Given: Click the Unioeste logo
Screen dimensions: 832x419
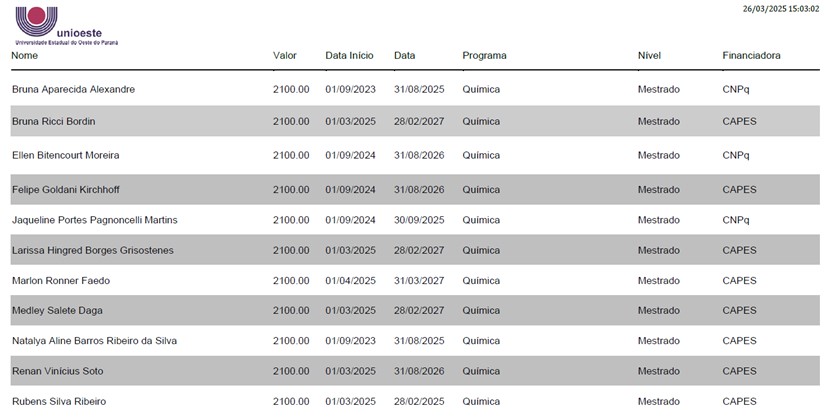Looking at the screenshot, I should pos(66,25).
